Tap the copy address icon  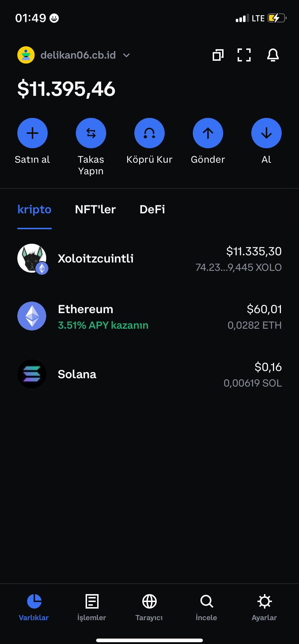point(218,55)
